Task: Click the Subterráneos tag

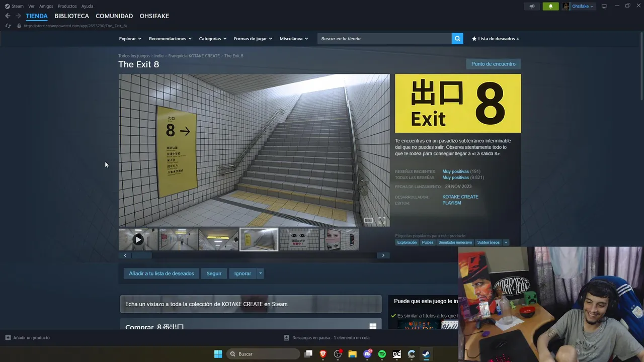Action: [x=489, y=242]
